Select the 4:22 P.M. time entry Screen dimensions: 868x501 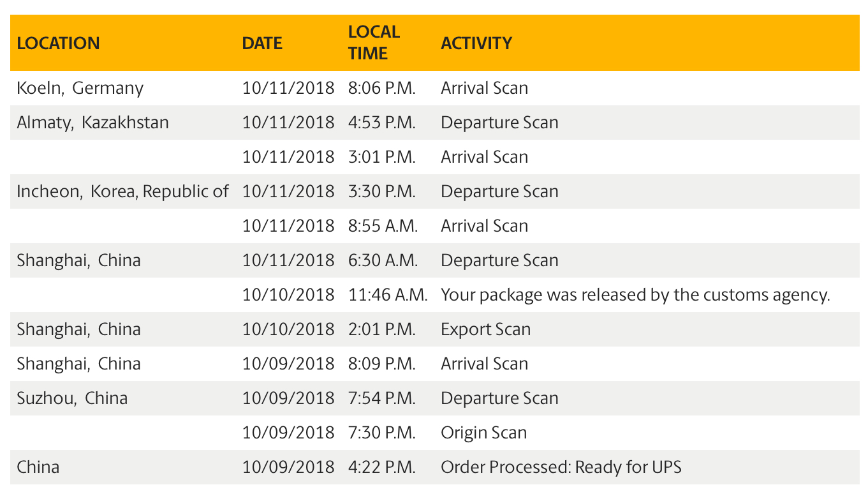tap(382, 467)
